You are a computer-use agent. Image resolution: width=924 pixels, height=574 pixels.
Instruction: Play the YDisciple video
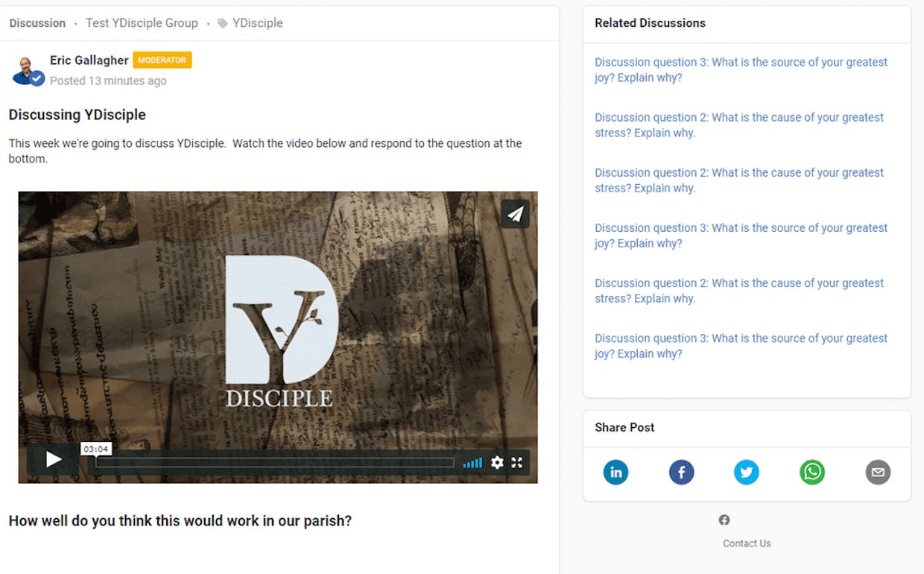[53, 460]
